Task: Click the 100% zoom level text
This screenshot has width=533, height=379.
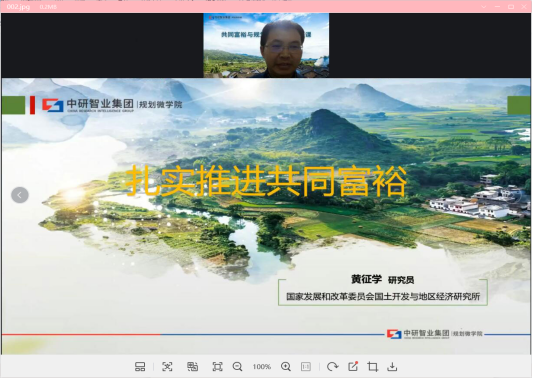Action: tap(261, 367)
